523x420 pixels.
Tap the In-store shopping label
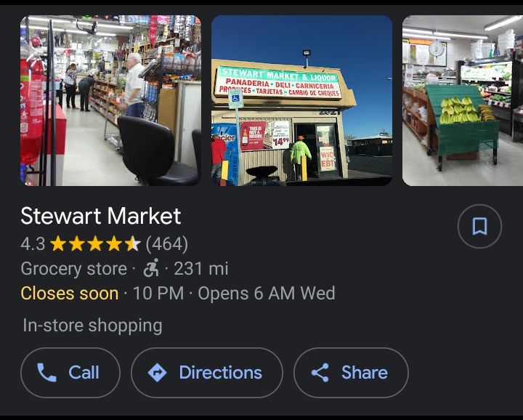[x=92, y=326]
